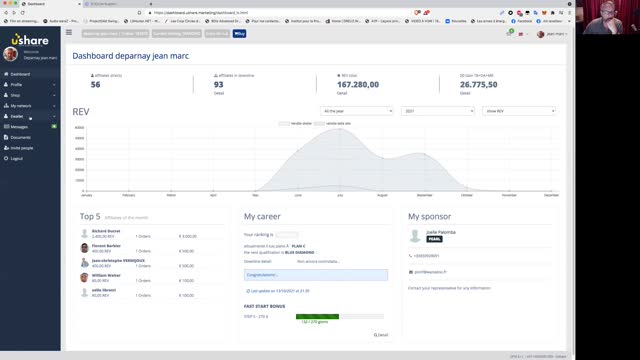Click the notification bell icon in header

pyautogui.click(x=509, y=33)
